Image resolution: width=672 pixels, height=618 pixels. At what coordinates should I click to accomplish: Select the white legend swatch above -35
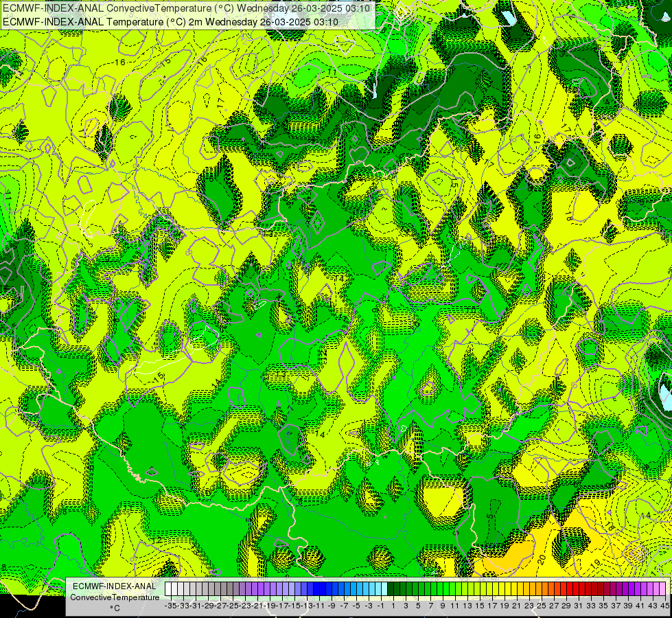tap(168, 589)
